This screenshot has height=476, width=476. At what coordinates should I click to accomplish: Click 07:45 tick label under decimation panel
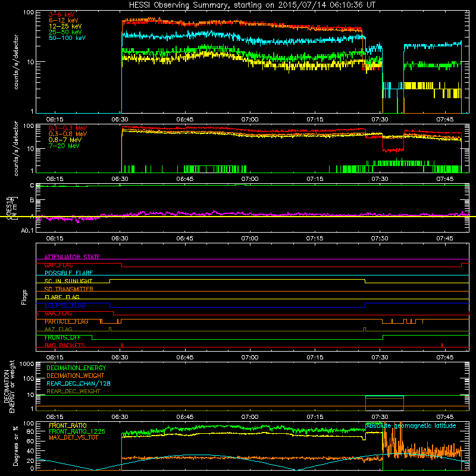coord(444,417)
